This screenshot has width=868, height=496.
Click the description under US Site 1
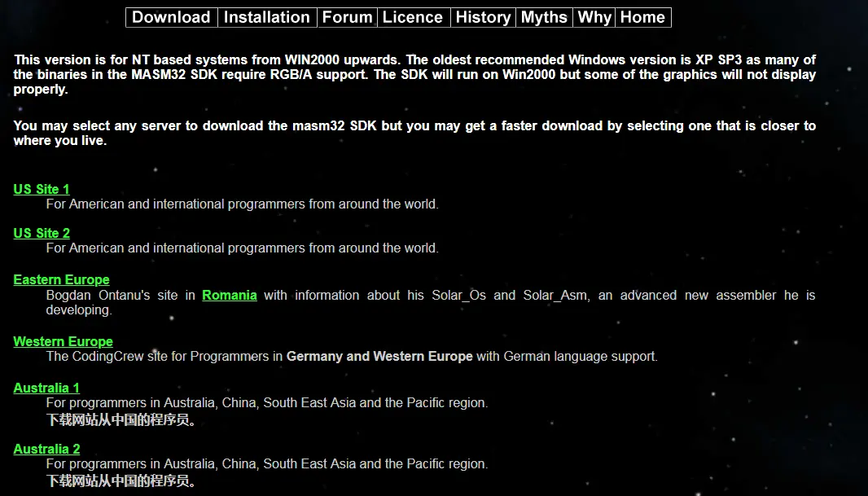click(x=243, y=204)
